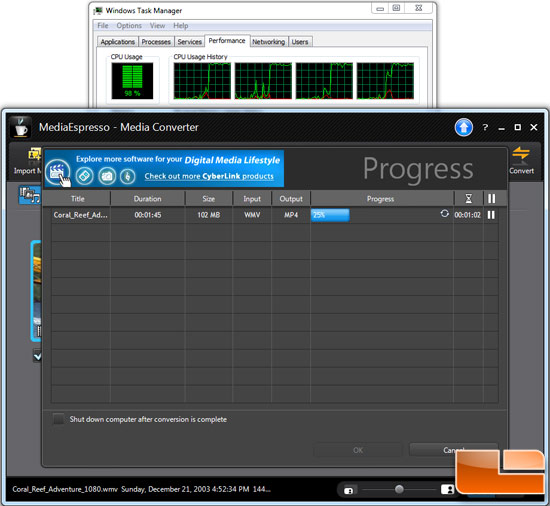Click the Convert arrows icon
Viewport: 550px width, 506px height.
tap(521, 155)
